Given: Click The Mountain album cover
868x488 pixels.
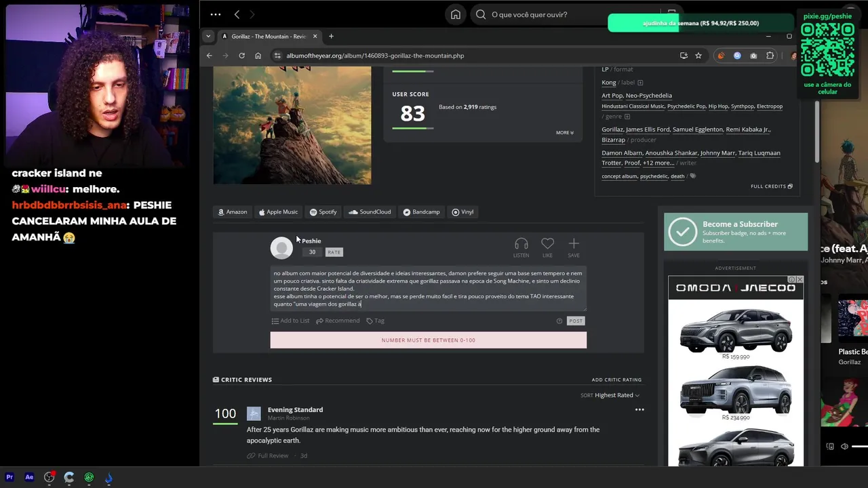Looking at the screenshot, I should point(292,125).
